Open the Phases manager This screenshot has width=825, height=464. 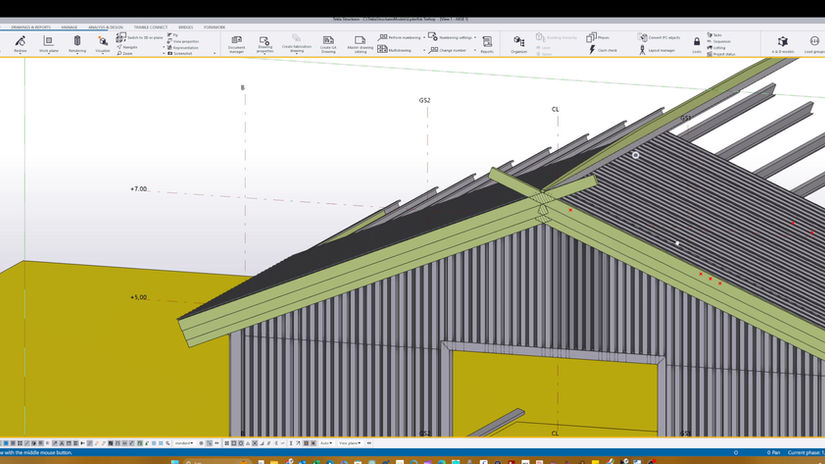[598, 37]
